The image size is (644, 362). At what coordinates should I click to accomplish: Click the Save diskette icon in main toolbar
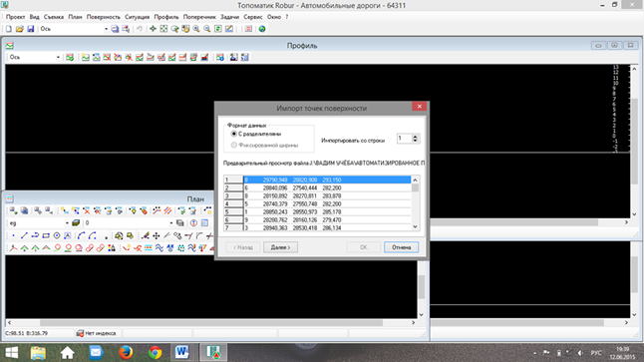click(x=30, y=29)
